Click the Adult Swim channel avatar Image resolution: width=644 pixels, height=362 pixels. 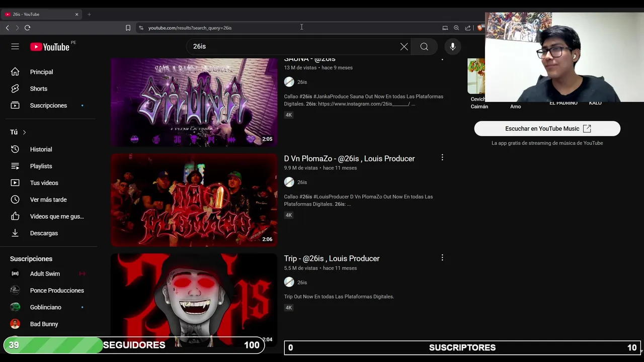(x=15, y=274)
